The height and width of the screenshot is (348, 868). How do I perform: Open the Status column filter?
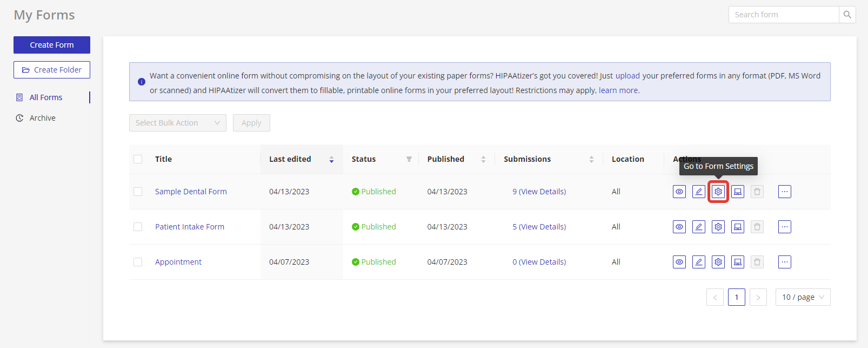pos(409,159)
